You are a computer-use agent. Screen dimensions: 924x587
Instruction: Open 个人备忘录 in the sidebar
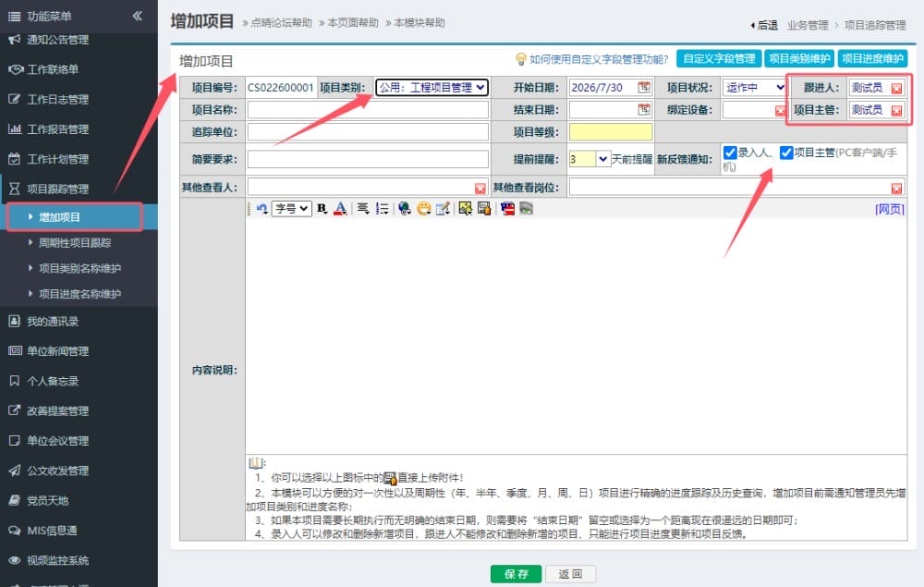(53, 381)
